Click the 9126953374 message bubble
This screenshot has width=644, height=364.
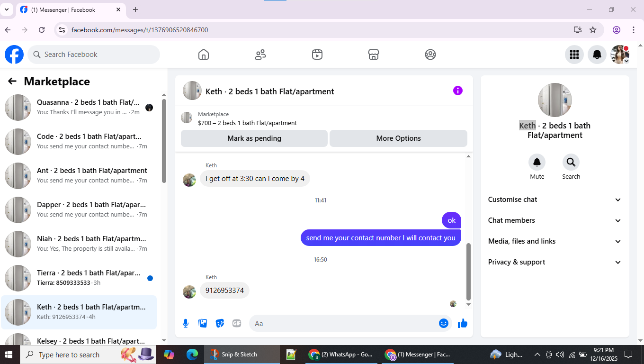(x=224, y=291)
